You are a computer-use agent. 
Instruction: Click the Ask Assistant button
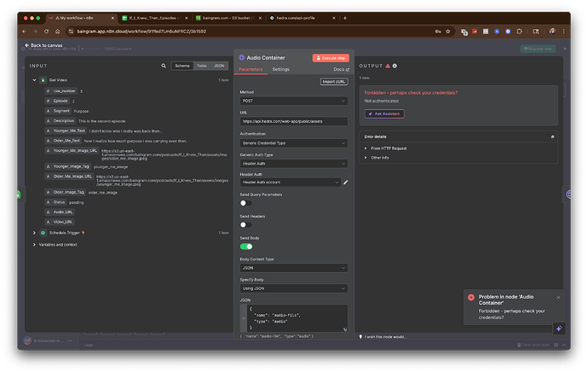point(384,113)
